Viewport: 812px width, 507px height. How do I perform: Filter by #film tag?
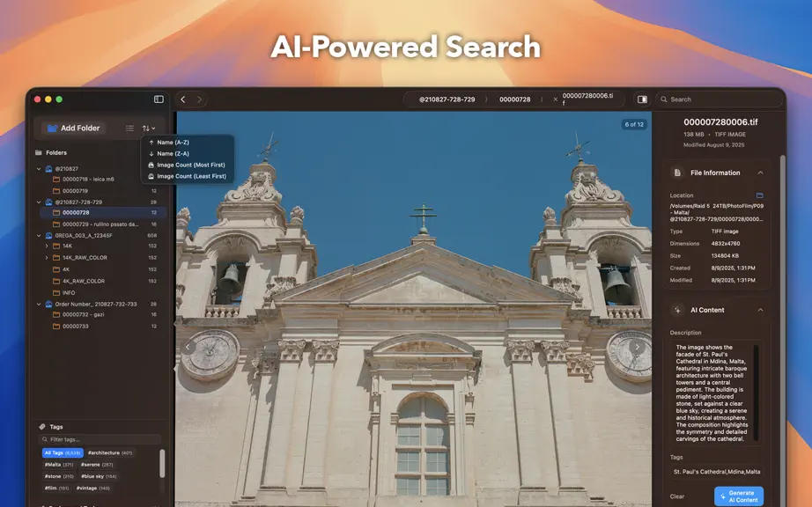point(57,488)
